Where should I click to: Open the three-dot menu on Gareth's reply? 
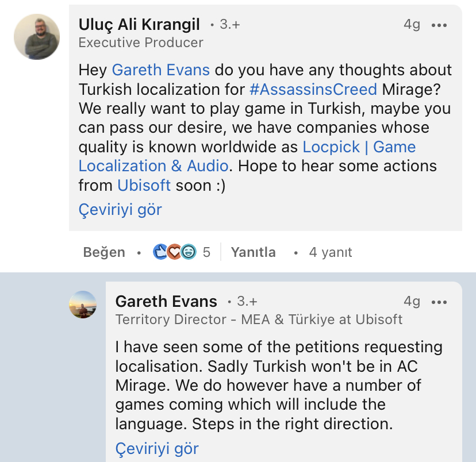pos(439,302)
